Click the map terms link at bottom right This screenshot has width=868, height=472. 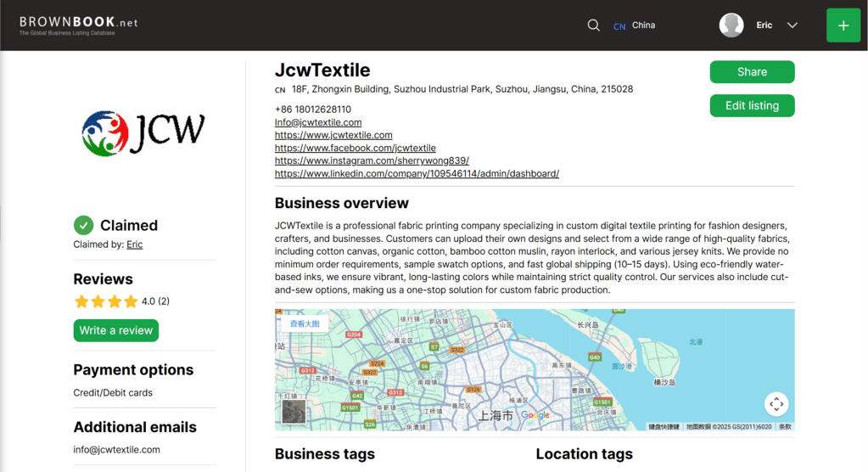(x=785, y=426)
